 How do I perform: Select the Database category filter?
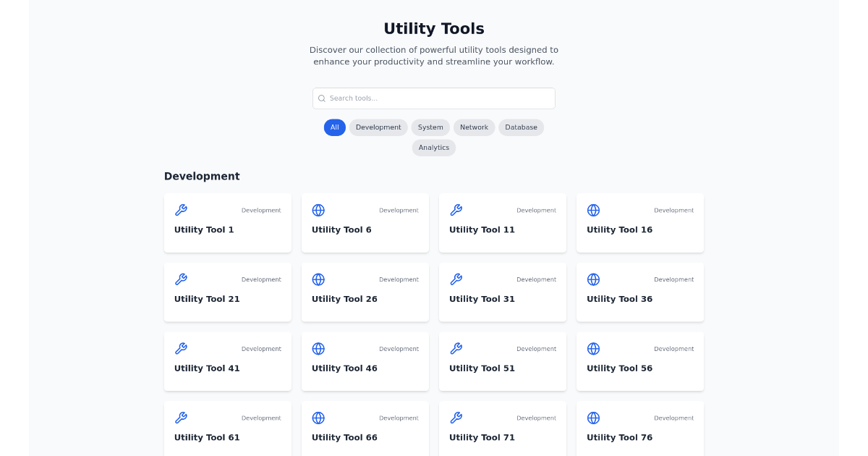(521, 127)
